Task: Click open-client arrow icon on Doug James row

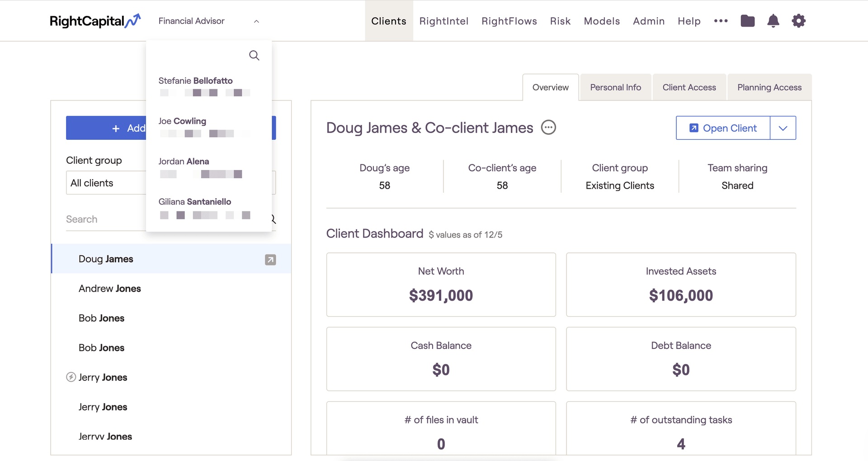Action: pos(270,260)
